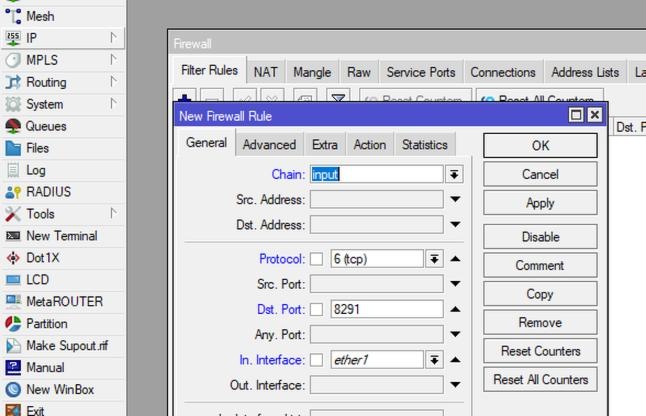Viewport: 646px width, 416px height.
Task: Expand the Out. Interface field
Action: [455, 385]
